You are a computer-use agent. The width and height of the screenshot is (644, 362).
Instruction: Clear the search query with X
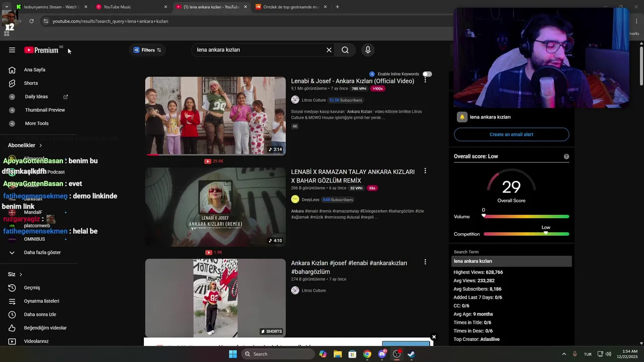click(x=329, y=50)
